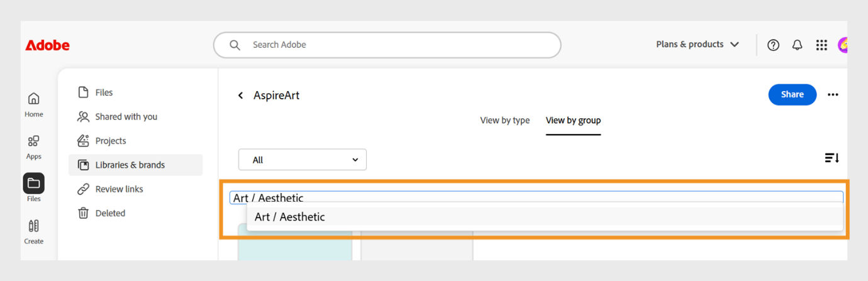Viewport: 868px width, 281px height.
Task: Switch to View by type tab
Action: [504, 120]
